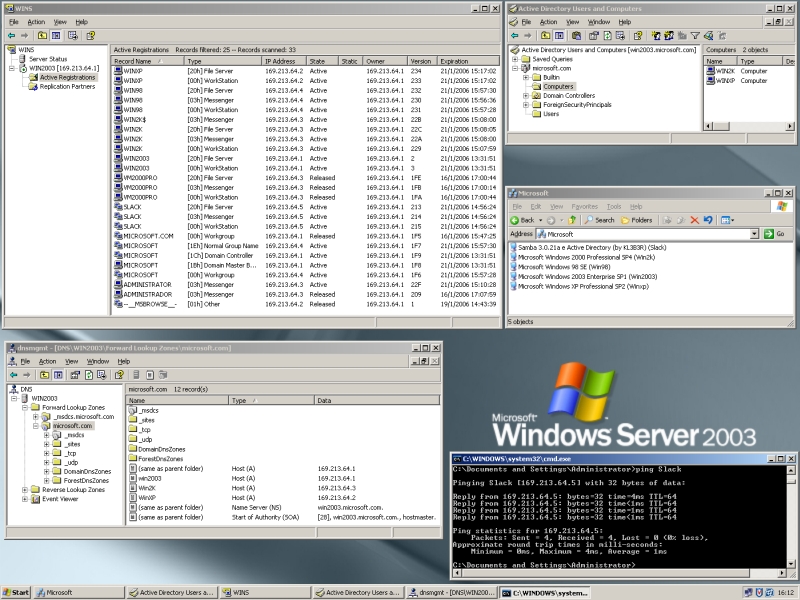The width and height of the screenshot is (800, 600).
Task: Expand the Saved Queries node
Action: [x=516, y=59]
